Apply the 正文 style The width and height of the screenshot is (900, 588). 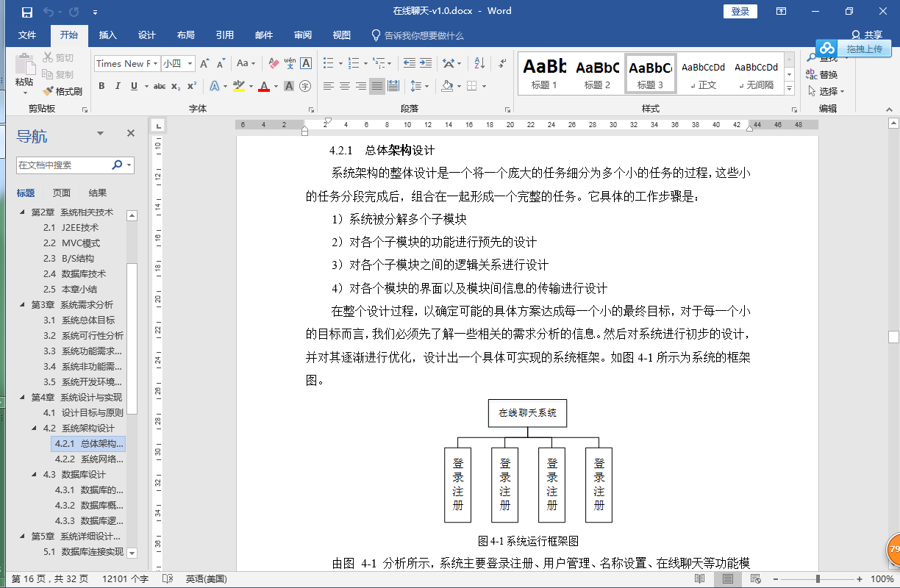(704, 73)
